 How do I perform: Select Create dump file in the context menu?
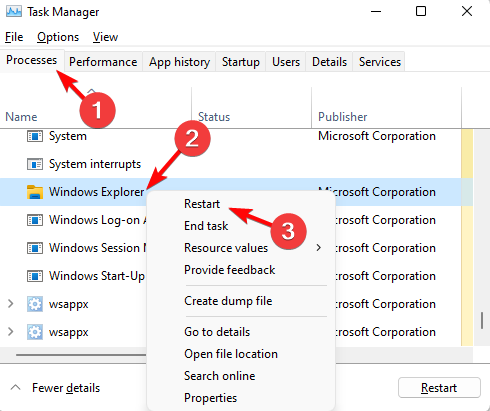(x=228, y=301)
